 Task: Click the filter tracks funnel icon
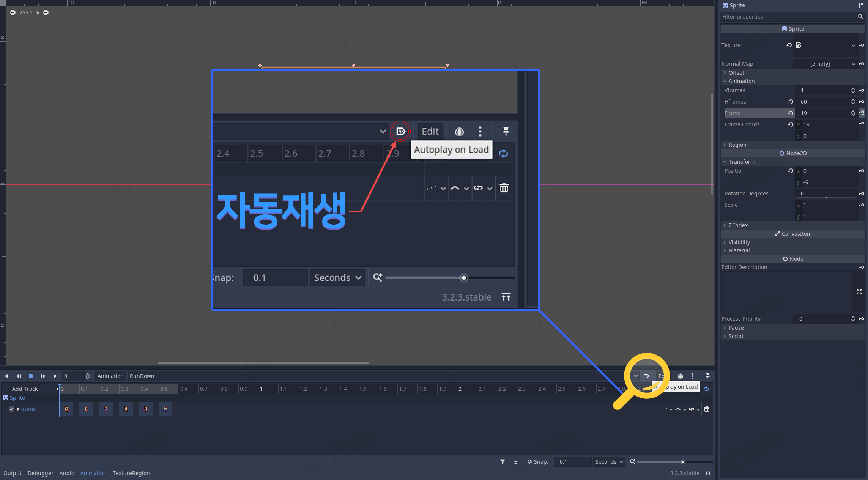pos(503,462)
